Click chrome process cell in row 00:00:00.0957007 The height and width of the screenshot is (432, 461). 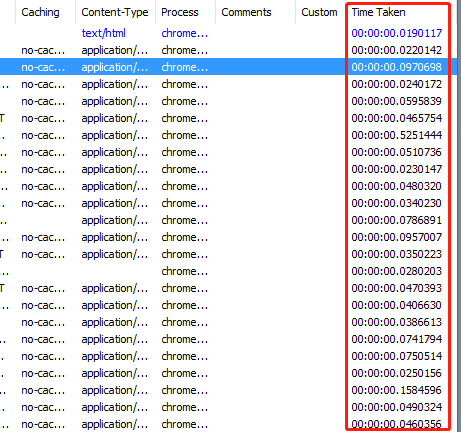[x=185, y=237]
